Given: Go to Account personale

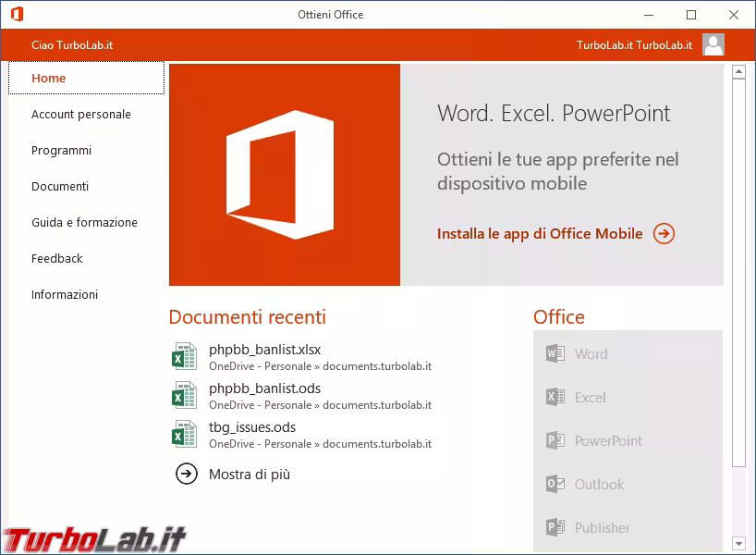Looking at the screenshot, I should point(81,115).
